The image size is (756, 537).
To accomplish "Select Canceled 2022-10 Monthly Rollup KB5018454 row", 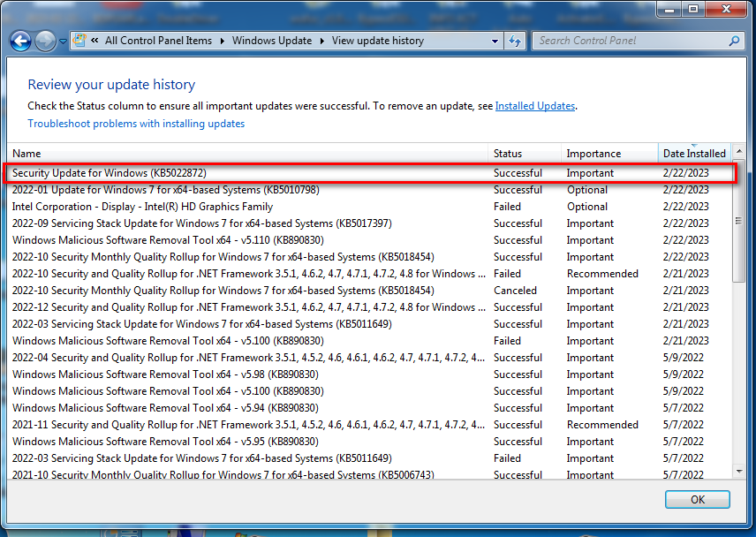I will click(370, 291).
